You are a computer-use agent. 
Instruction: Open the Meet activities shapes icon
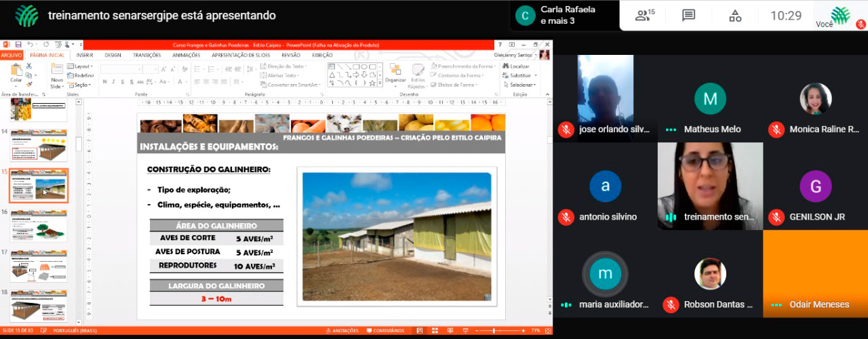click(x=735, y=16)
